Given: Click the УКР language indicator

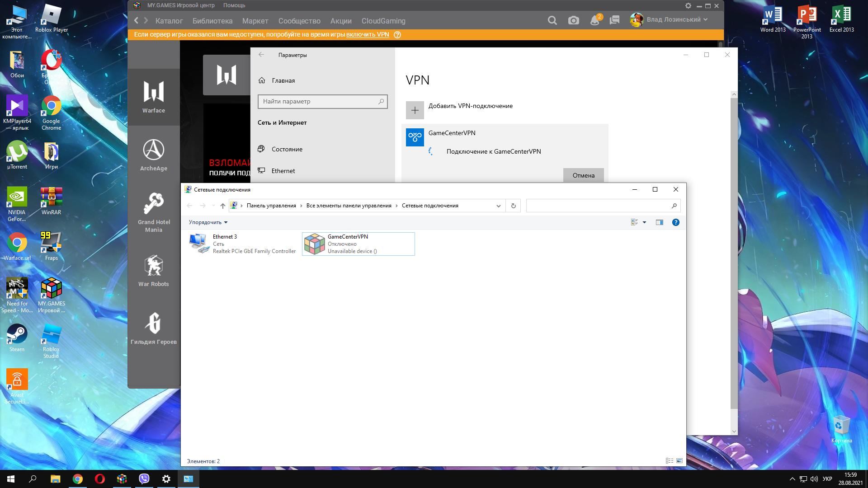Looking at the screenshot, I should pyautogui.click(x=827, y=479).
